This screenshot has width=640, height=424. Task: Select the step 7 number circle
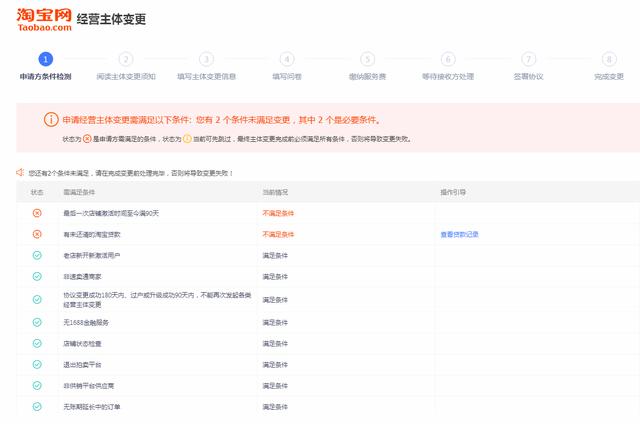[x=529, y=59]
